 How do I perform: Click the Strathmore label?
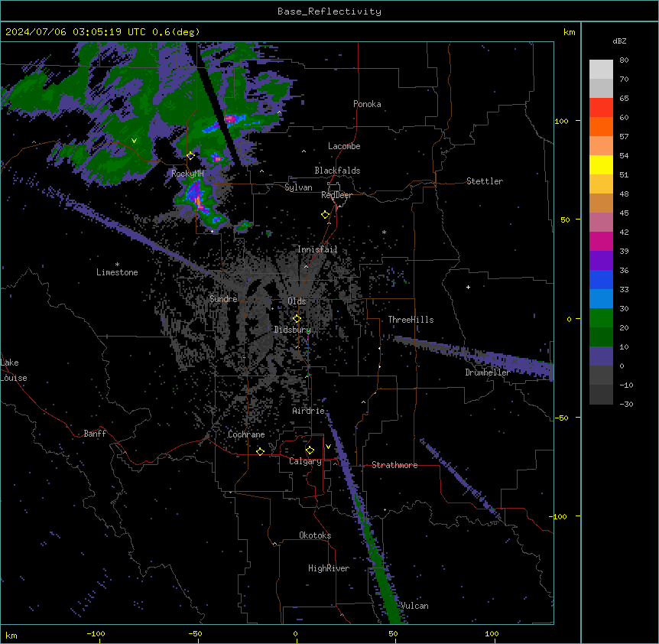[394, 465]
